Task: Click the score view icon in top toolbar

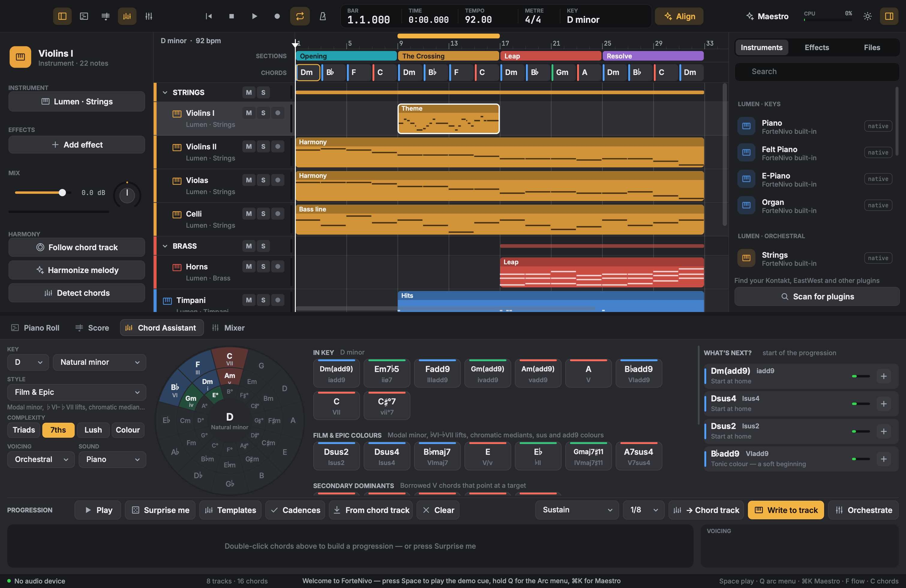Action: [x=105, y=16]
